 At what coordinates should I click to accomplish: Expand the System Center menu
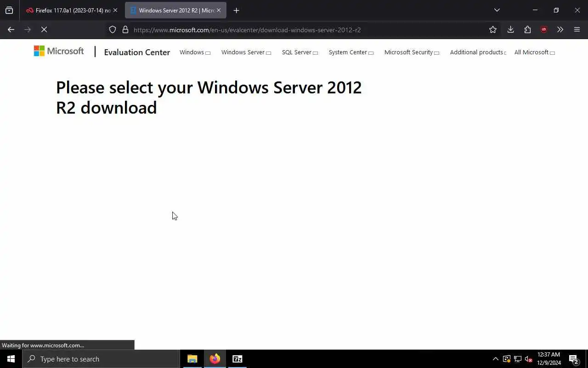click(x=351, y=52)
